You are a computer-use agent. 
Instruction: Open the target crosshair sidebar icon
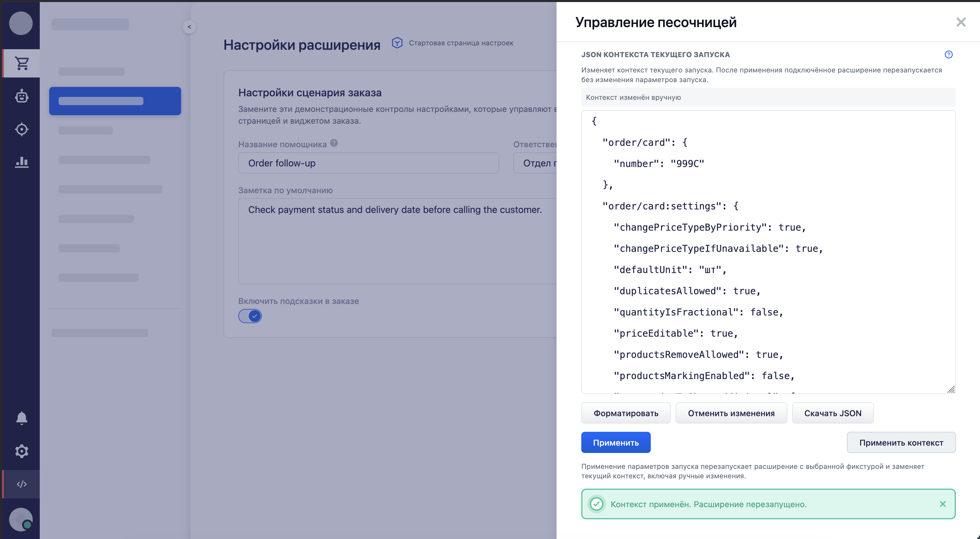click(22, 129)
